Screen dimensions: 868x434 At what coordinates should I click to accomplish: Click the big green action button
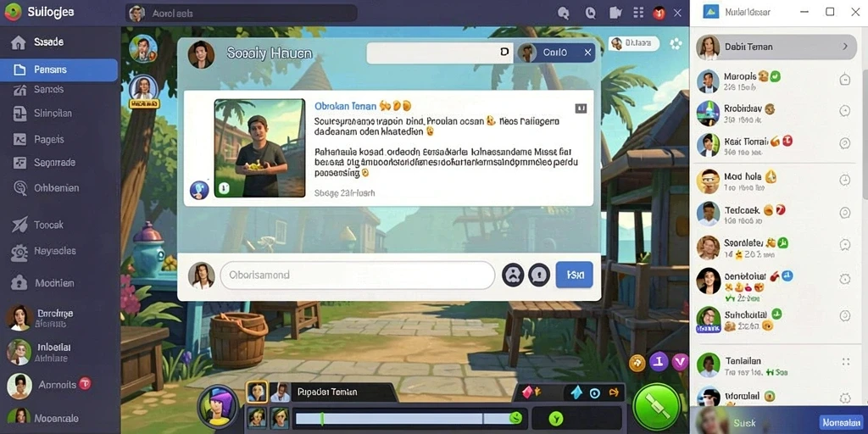tap(657, 407)
